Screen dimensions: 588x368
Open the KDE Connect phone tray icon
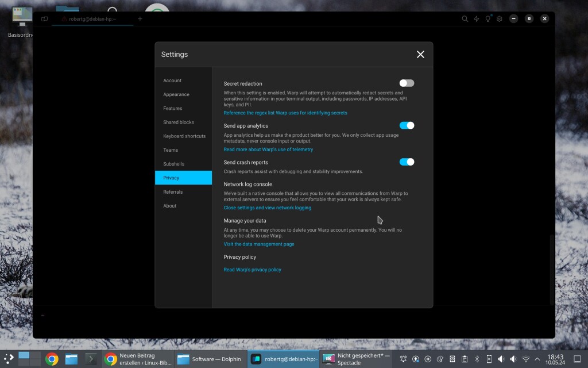(x=489, y=359)
